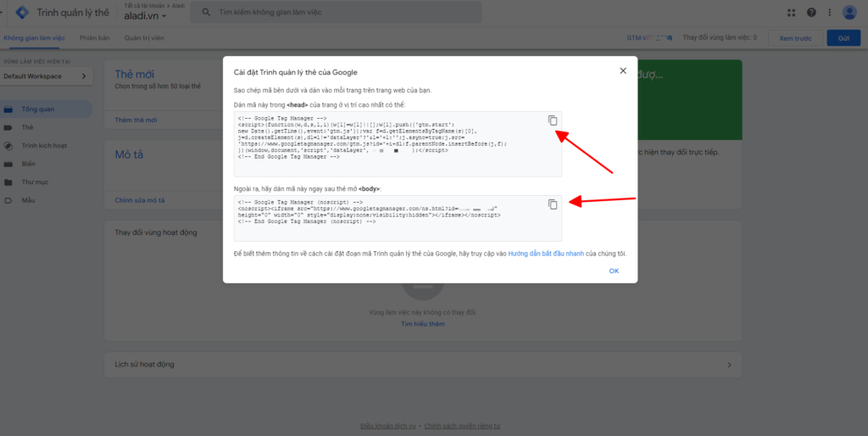868x436 pixels.
Task: Switch to the Quản trị viên tab
Action: [144, 38]
